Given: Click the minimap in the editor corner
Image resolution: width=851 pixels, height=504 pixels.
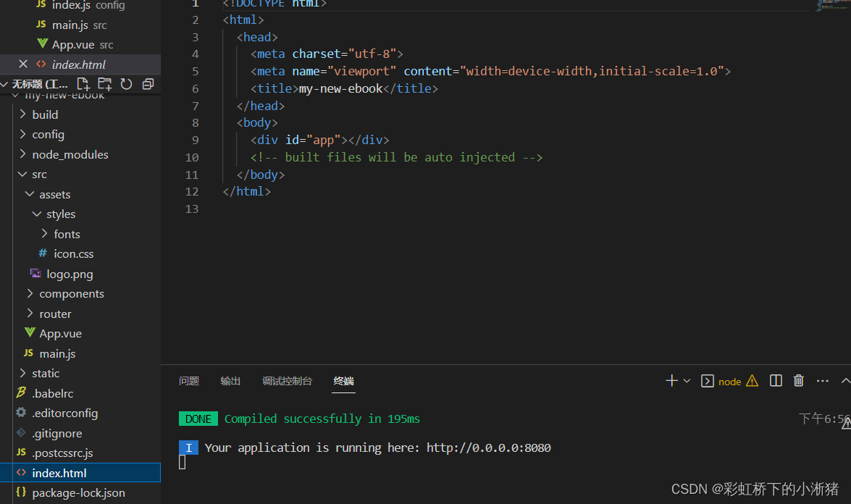Looking at the screenshot, I should pos(832,5).
